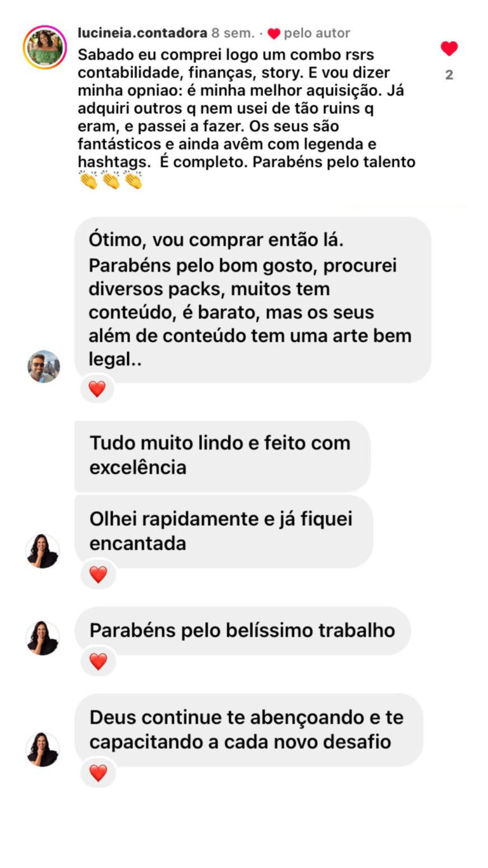Tap the small author-liked heart beside 'pelo autor'
This screenshot has width=488, height=868.
click(274, 34)
